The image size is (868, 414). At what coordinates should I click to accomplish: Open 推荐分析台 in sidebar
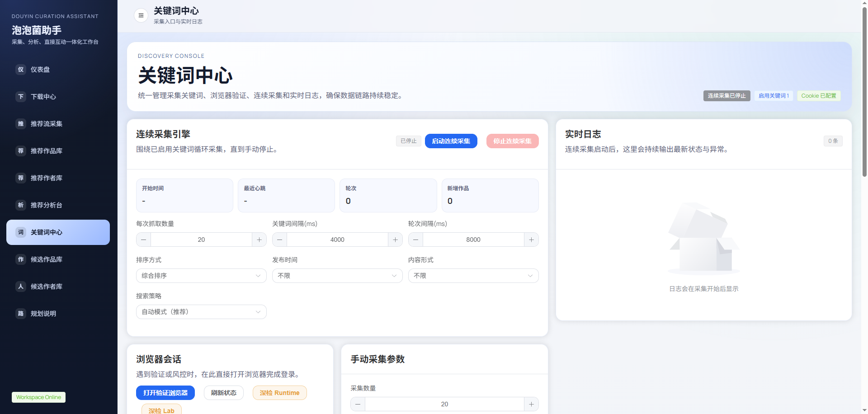click(x=58, y=205)
